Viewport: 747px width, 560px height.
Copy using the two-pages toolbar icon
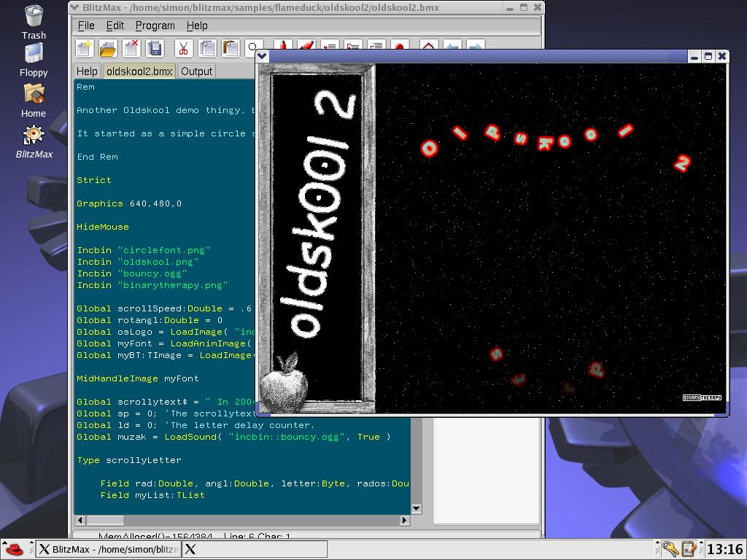coord(207,48)
